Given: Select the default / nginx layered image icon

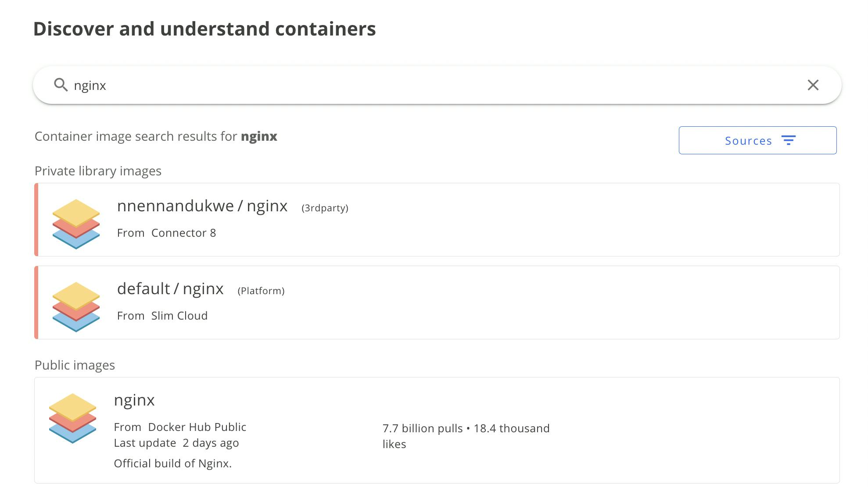Looking at the screenshot, I should pos(76,307).
